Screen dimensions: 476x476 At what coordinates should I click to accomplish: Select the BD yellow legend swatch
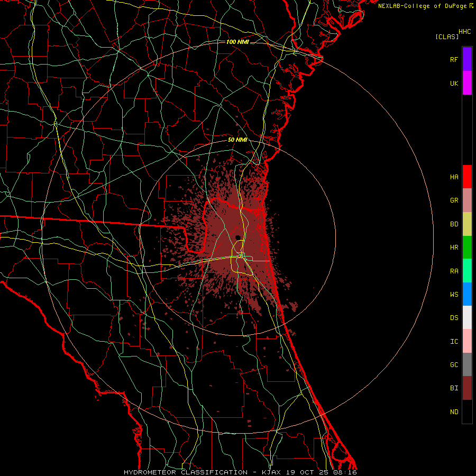tap(467, 224)
